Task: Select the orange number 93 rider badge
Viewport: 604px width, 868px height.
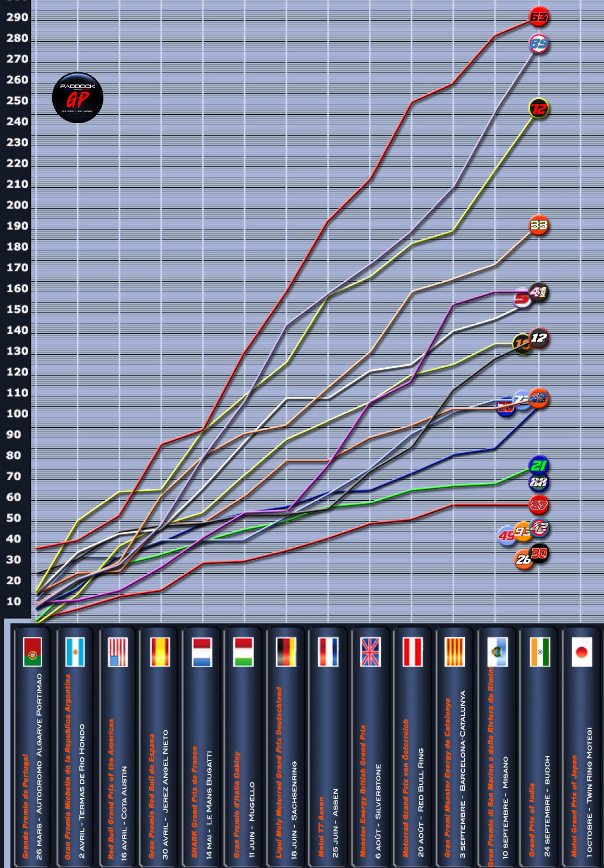Action: [522, 532]
